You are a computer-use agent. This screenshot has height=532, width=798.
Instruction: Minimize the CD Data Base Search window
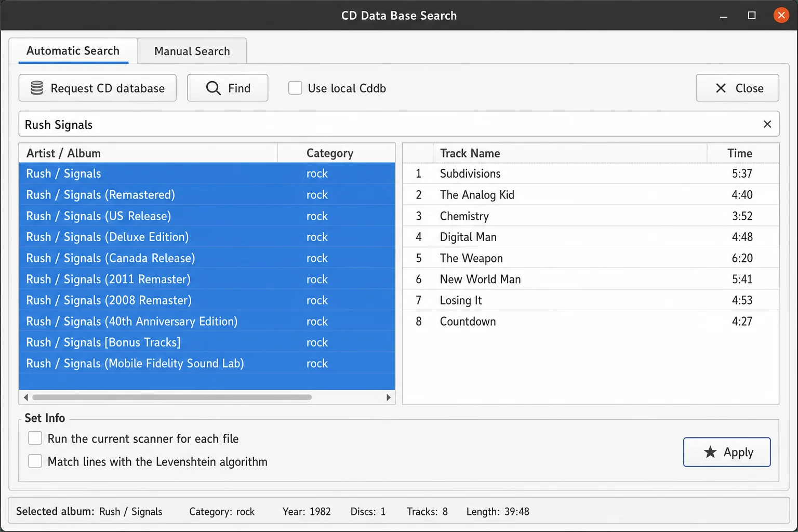[x=723, y=16]
